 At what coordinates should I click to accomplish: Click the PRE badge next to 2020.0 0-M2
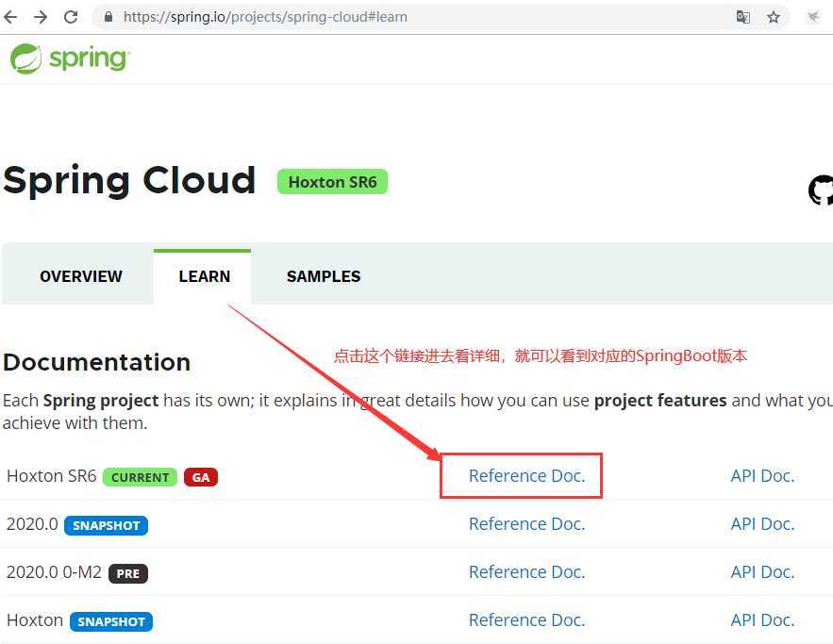[128, 573]
